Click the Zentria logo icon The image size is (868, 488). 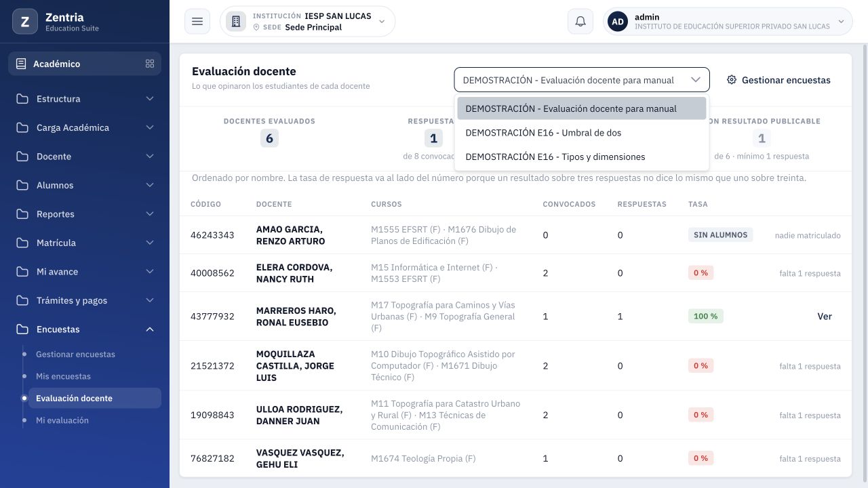(x=25, y=22)
